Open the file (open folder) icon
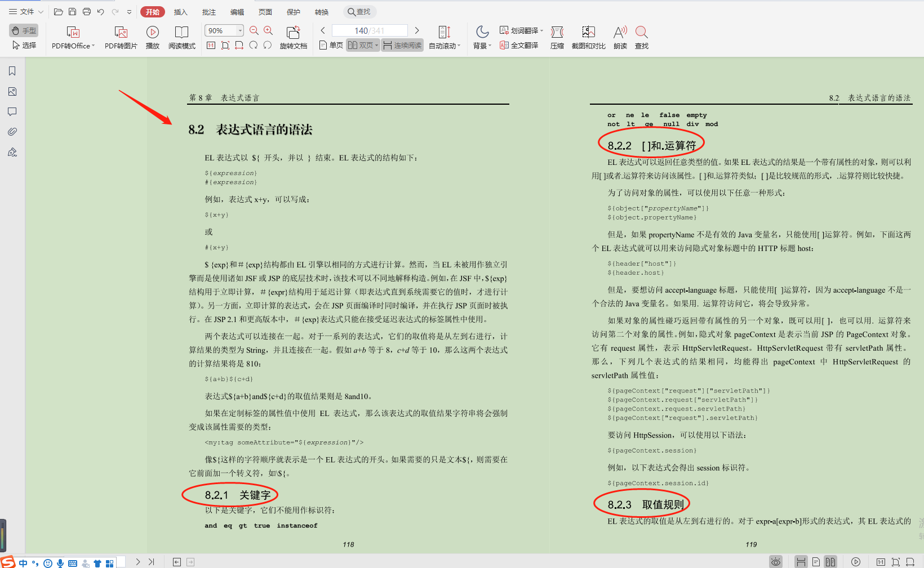 coord(59,12)
